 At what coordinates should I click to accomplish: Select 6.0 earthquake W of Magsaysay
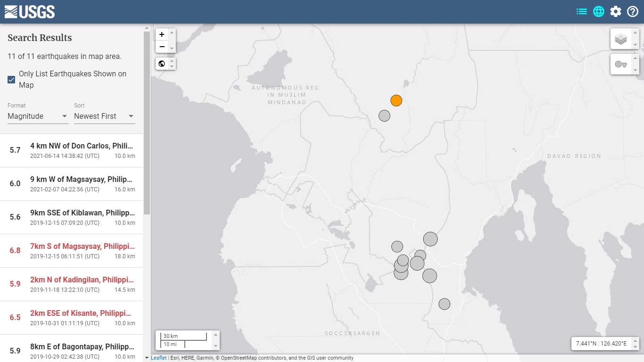pos(71,184)
